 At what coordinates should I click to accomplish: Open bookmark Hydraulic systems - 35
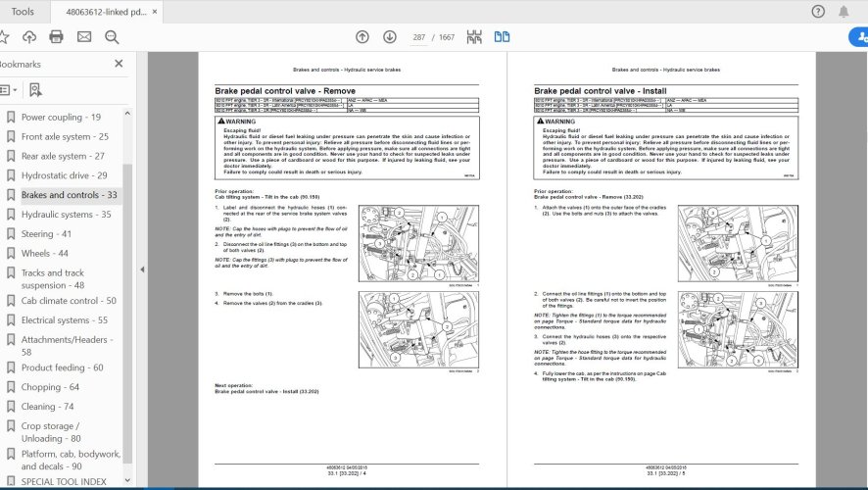click(66, 215)
